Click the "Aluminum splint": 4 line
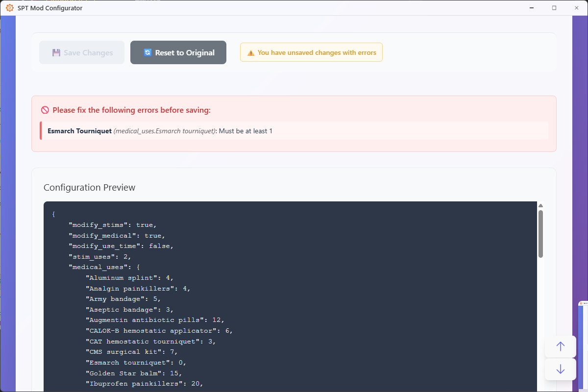 point(129,278)
